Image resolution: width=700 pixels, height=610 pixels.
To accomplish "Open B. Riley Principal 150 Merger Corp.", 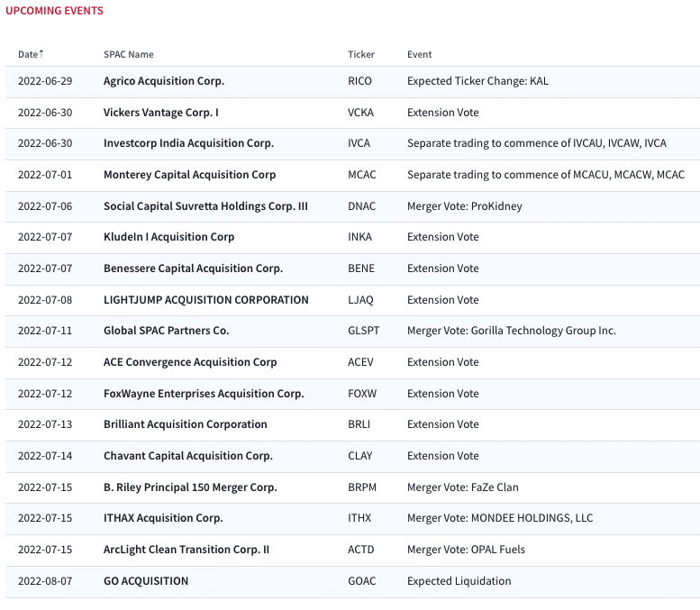I will click(190, 487).
